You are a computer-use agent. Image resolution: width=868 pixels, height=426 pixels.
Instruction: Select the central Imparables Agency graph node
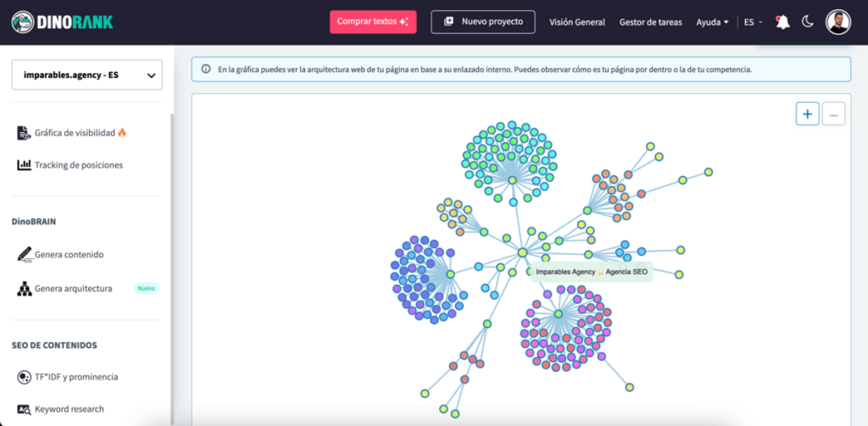pyautogui.click(x=523, y=252)
